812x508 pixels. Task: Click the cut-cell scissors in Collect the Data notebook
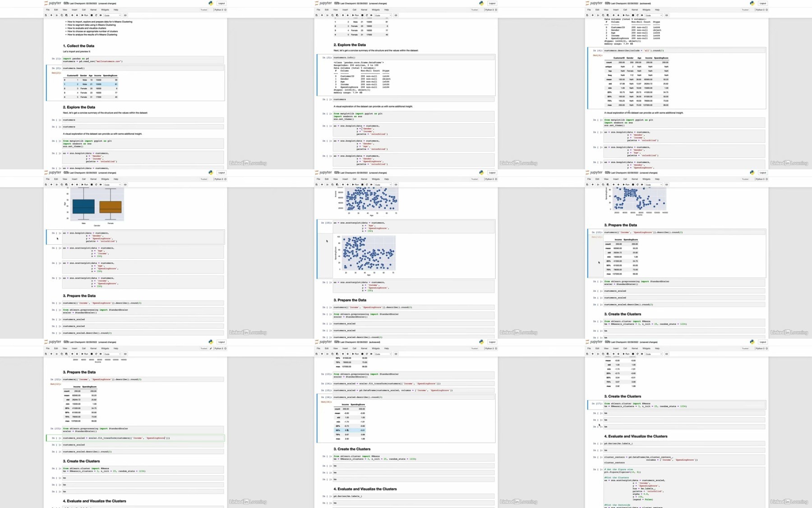pyautogui.click(x=57, y=15)
